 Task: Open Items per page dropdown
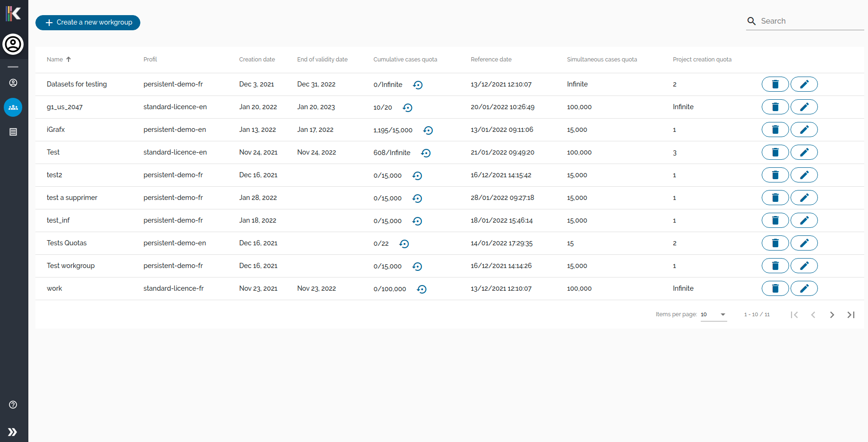click(x=713, y=315)
